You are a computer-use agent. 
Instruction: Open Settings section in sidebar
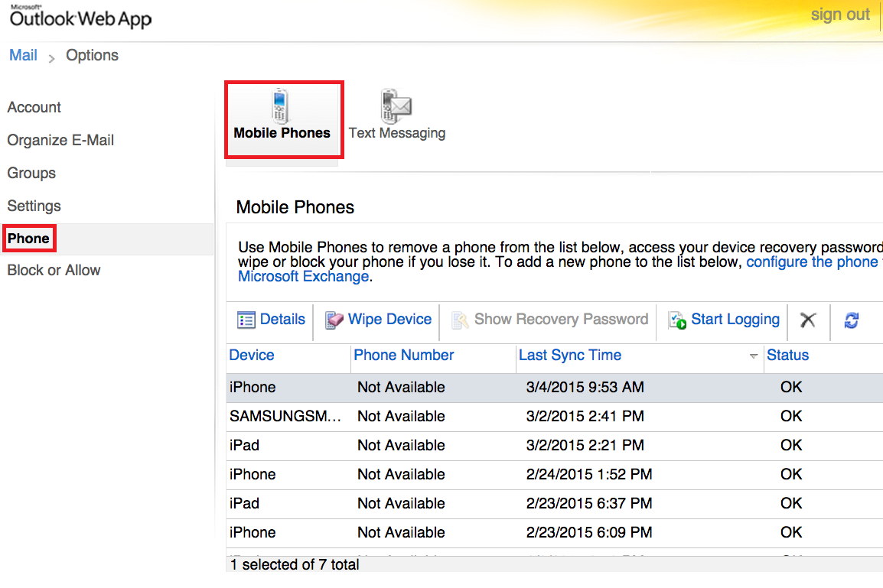coord(34,206)
